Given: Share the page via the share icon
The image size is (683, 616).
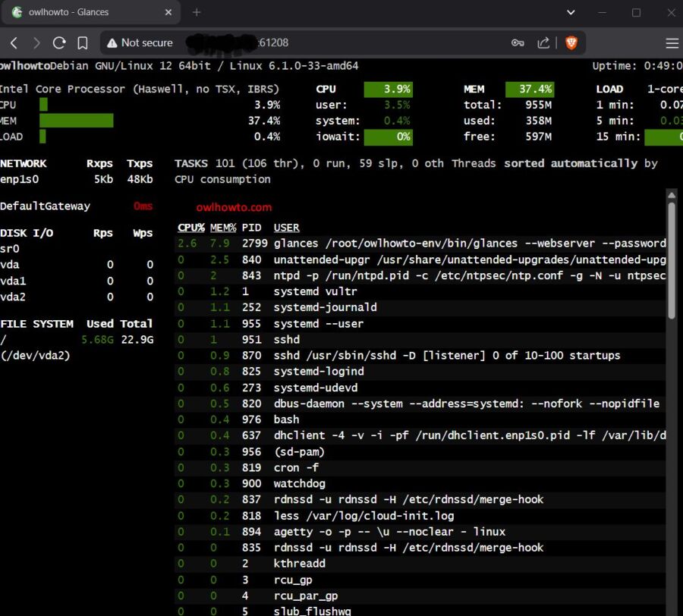Looking at the screenshot, I should [543, 42].
